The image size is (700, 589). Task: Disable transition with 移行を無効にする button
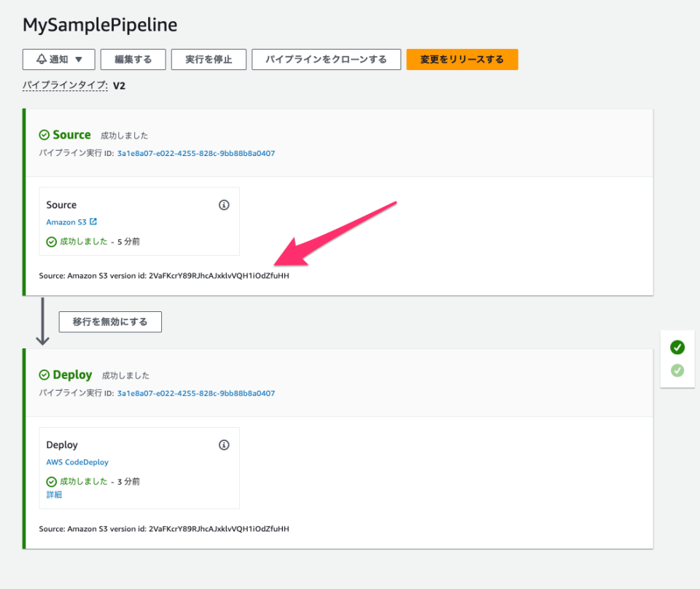pyautogui.click(x=110, y=321)
